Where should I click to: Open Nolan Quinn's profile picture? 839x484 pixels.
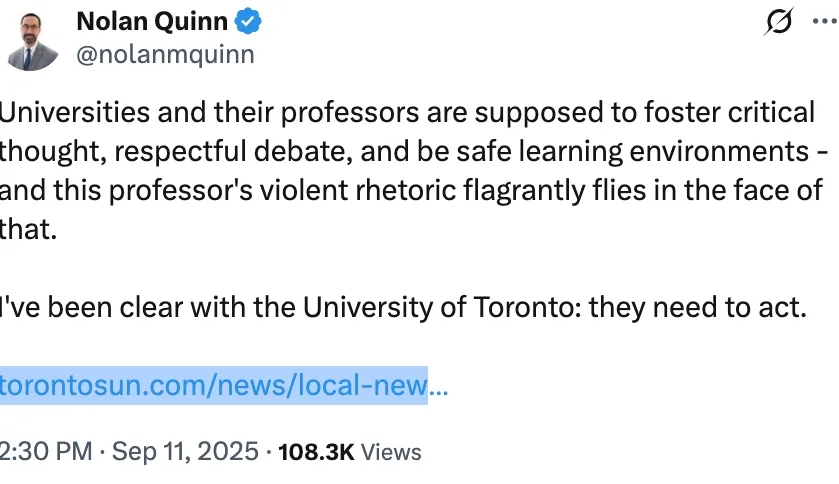(32, 40)
